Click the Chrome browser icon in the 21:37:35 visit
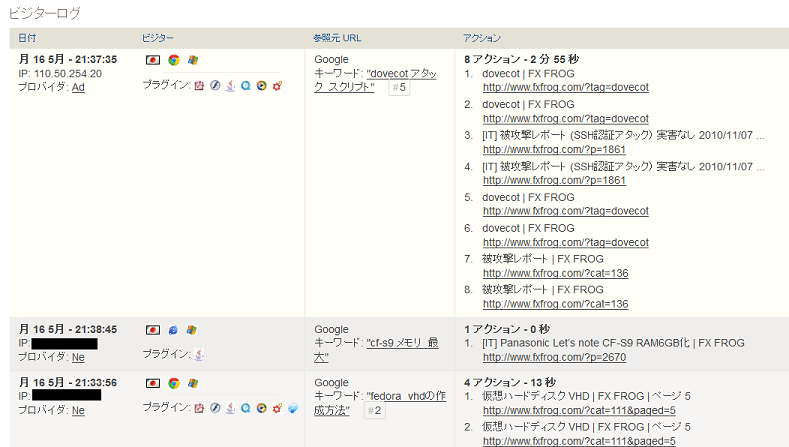 (173, 60)
